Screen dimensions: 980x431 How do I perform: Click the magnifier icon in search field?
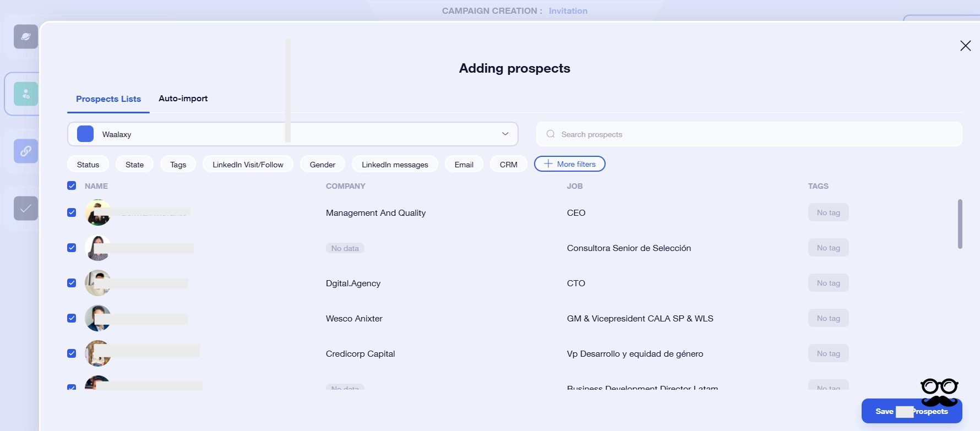551,134
